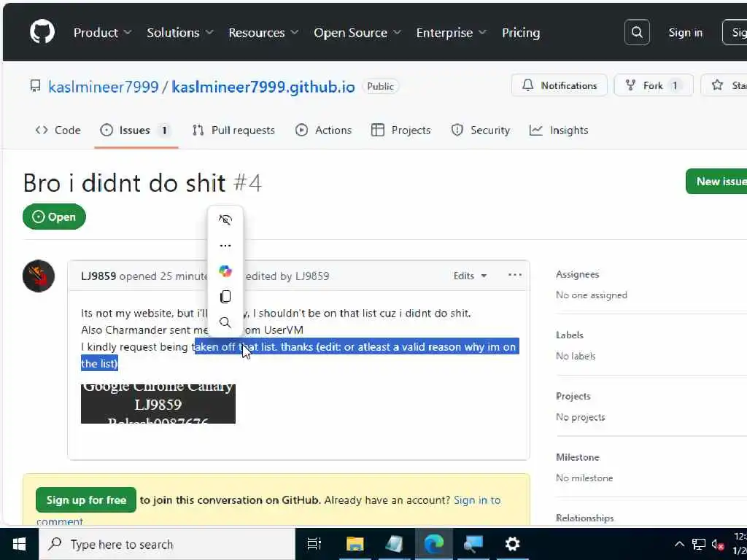Click the Labels sidebar heading
The width and height of the screenshot is (747, 560).
pos(569,335)
